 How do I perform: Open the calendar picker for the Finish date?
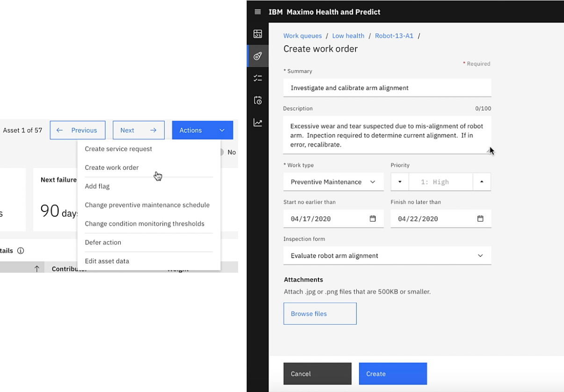click(x=480, y=218)
